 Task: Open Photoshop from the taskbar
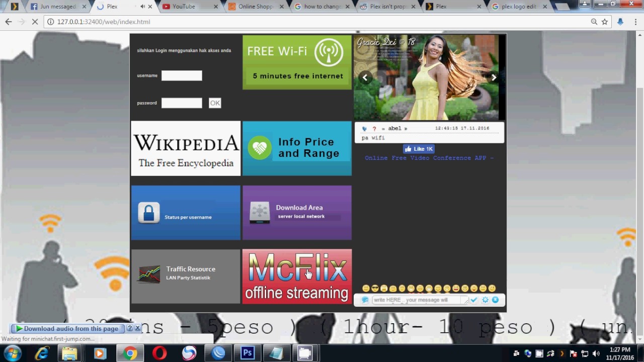(x=247, y=353)
